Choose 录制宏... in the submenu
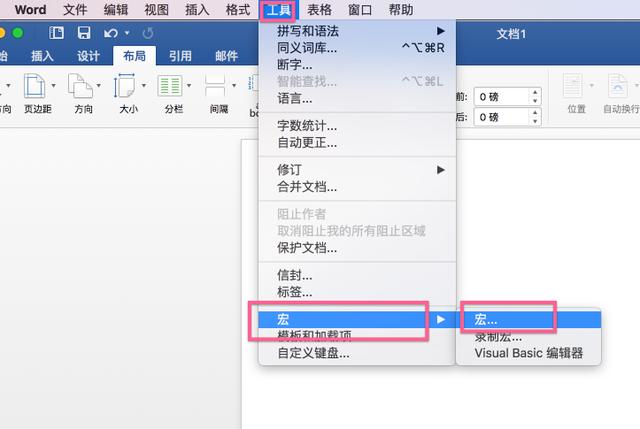 [529, 337]
